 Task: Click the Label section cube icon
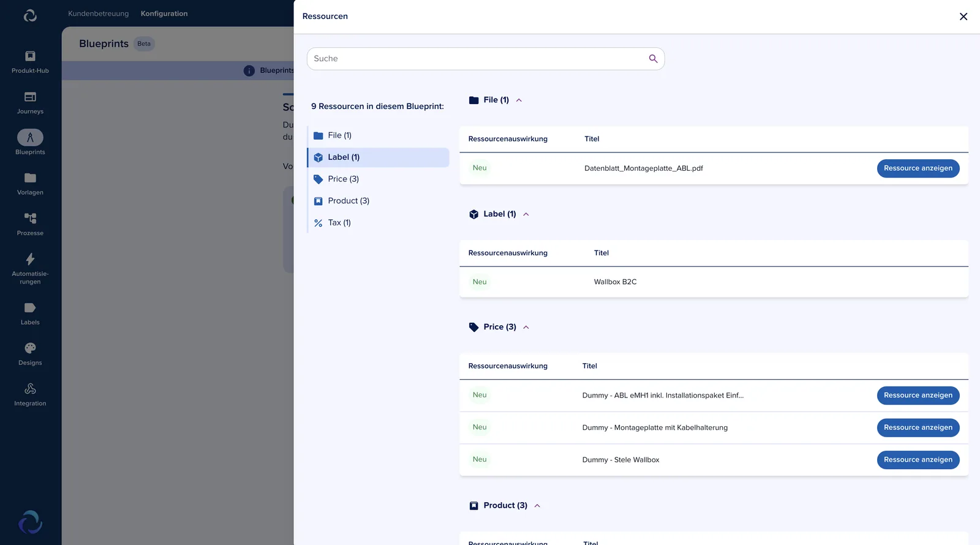[473, 214]
